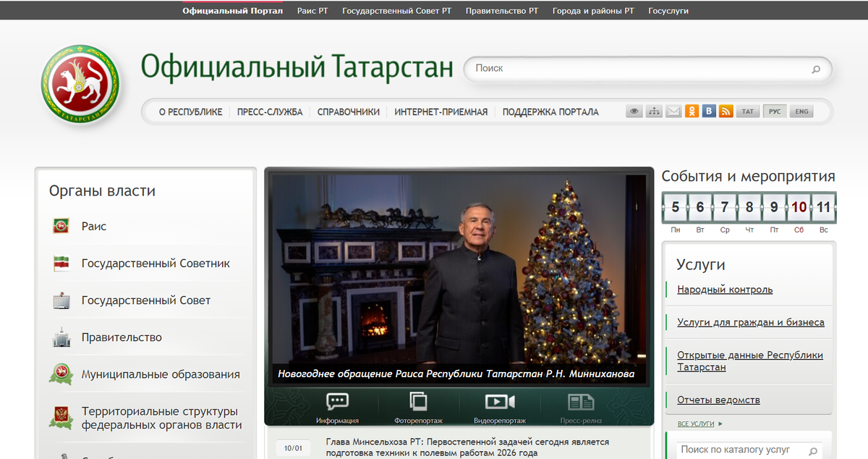Open the ИНТЕРНЕТ-ПРИЕМНАЯ menu
Viewport: 868px width, 459px height.
pyautogui.click(x=441, y=112)
